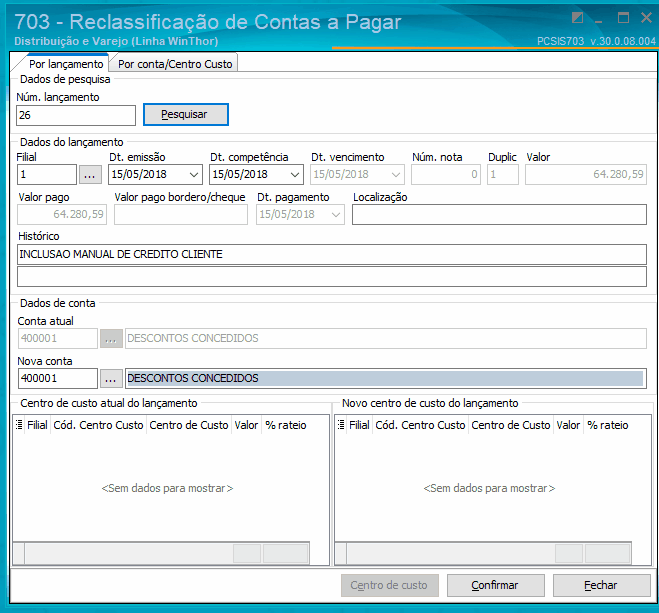Click the empty second Histórico line field
Image resolution: width=659 pixels, height=613 pixels.
tap(332, 276)
